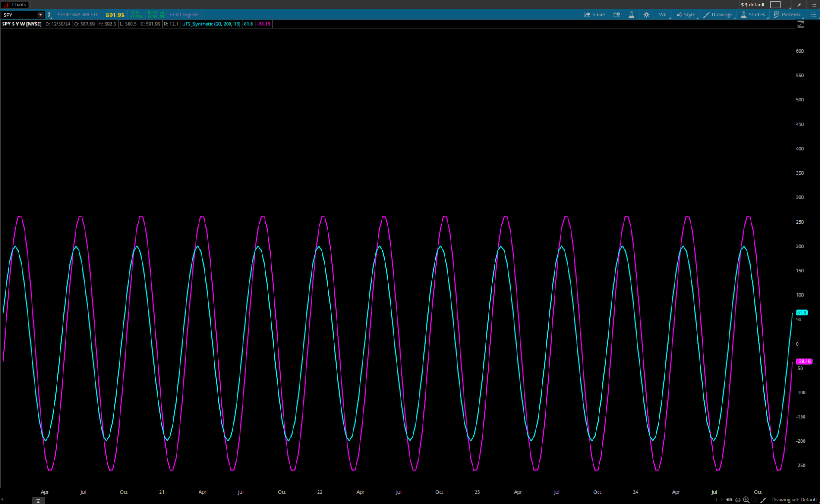Click the magenta -38.18 price axis bubble
Viewport: 820px width, 504px height.
click(x=804, y=362)
